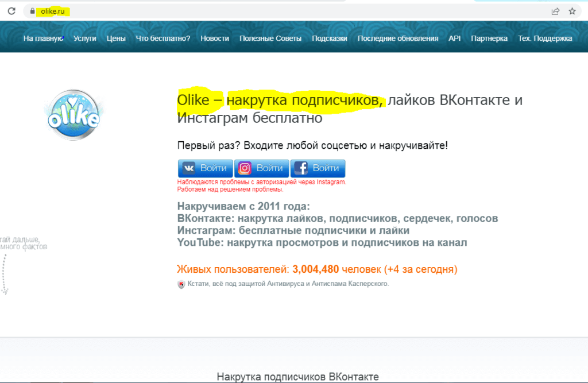The image size is (588, 383).
Task: Open "Что бесплатно?" in the navigation bar
Action: 163,38
